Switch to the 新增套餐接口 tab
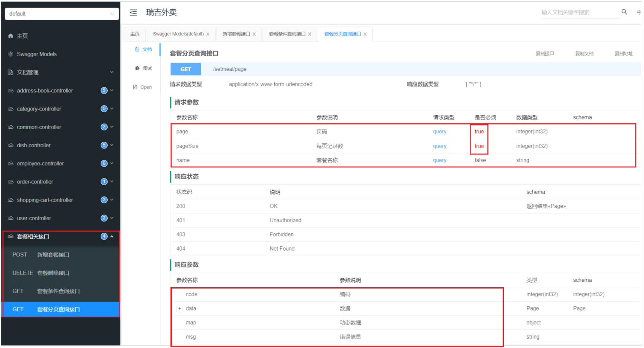The image size is (644, 348). pyautogui.click(x=235, y=34)
